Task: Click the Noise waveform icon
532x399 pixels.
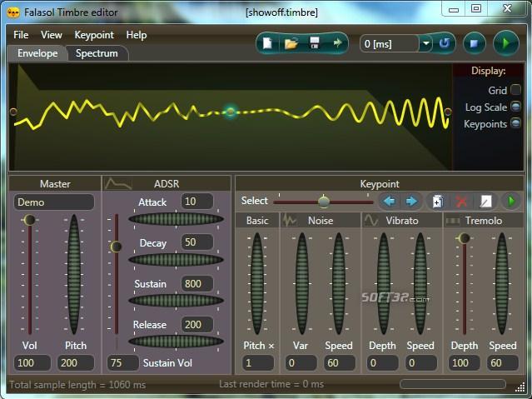Action: pos(290,220)
